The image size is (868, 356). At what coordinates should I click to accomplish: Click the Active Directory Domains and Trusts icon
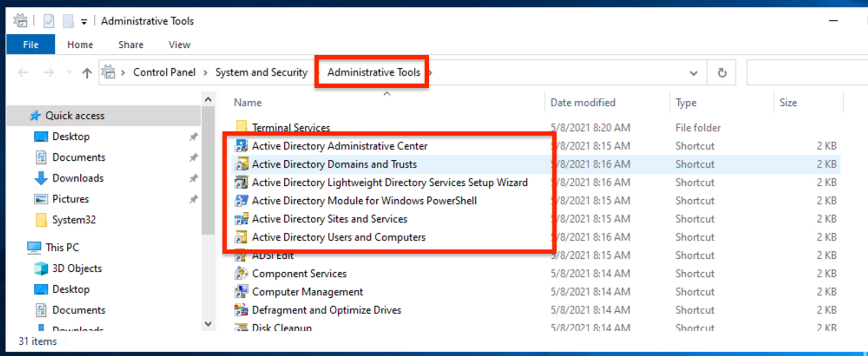coord(241,164)
